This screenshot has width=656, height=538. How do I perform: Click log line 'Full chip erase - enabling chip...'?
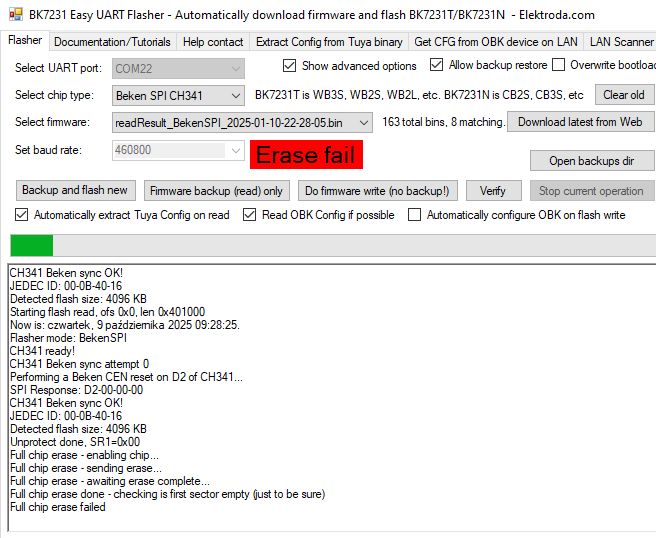tap(85, 455)
